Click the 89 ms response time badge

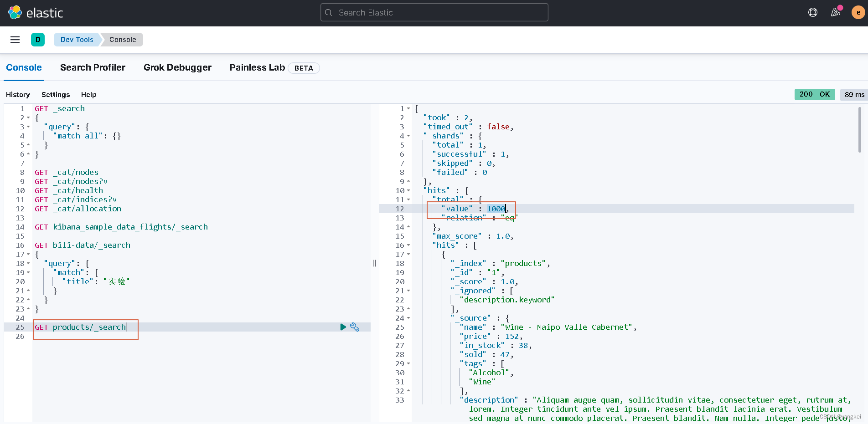854,94
